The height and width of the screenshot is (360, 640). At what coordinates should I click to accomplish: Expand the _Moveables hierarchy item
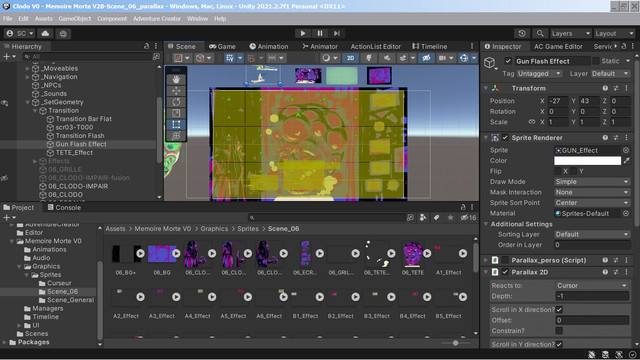pos(28,69)
